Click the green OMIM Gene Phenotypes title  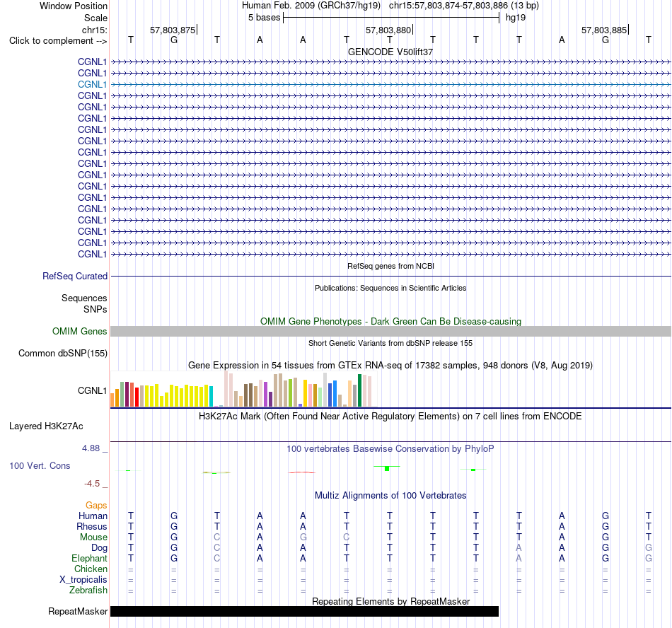pyautogui.click(x=390, y=321)
